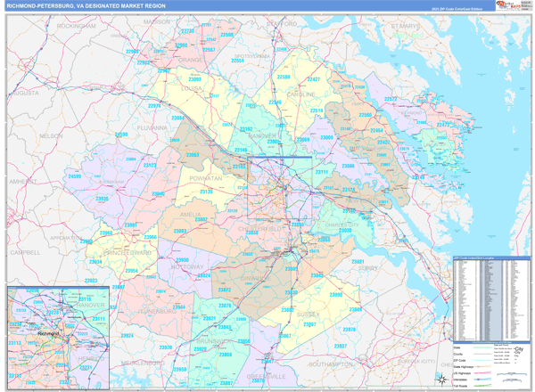Click ZIP code 23837 near Southampton
Image resolution: width=535 pixels, height=392 pixels.
(x=341, y=346)
